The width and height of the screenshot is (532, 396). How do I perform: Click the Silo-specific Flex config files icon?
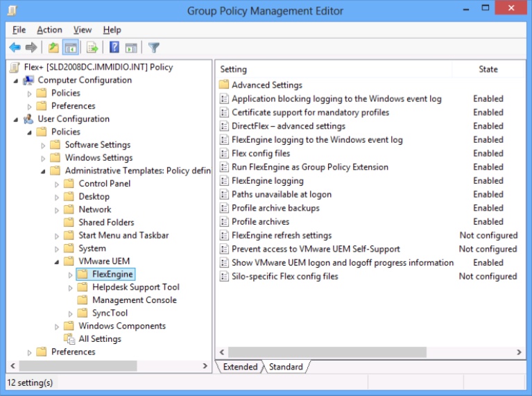[224, 276]
